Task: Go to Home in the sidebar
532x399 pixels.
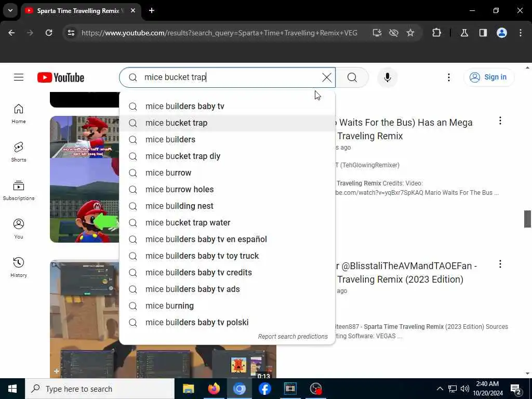Action: pos(19,114)
